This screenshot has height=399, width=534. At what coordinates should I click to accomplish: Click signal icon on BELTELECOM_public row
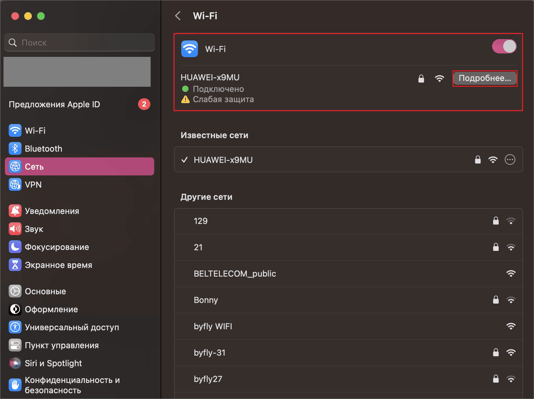[511, 273]
